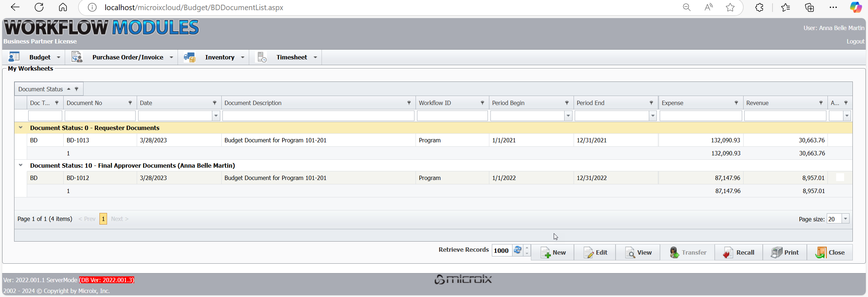Click the Document Description filter text box
The width and height of the screenshot is (868, 297).
click(x=318, y=116)
